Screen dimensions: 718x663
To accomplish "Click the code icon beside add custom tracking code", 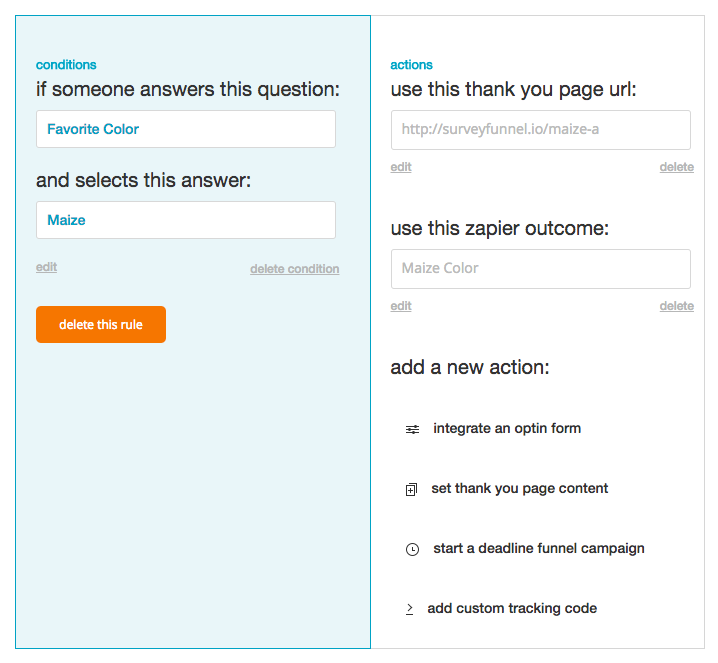I will pyautogui.click(x=410, y=609).
